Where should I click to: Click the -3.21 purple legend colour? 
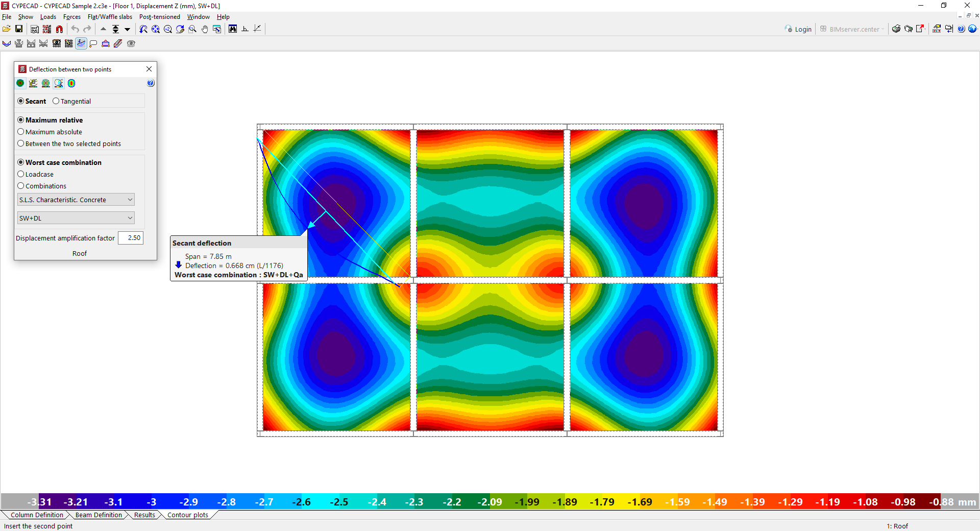tap(76, 502)
